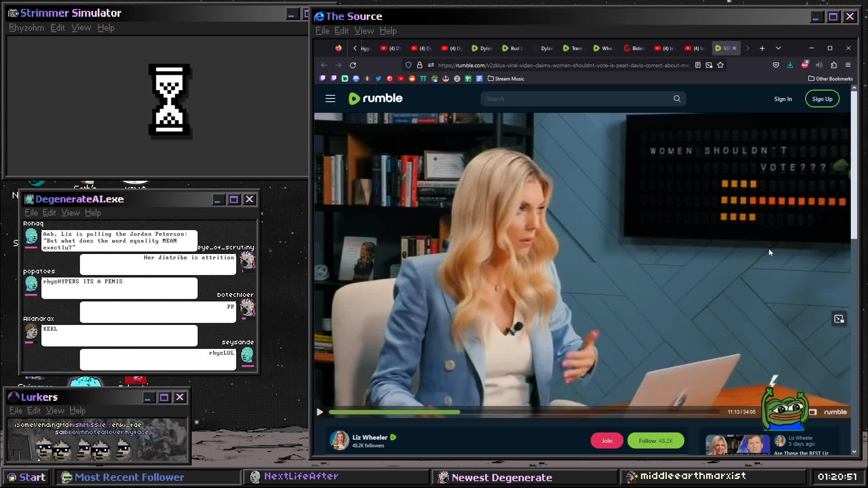Follow Liz Wheeler's channel
The image size is (868, 488).
tap(656, 441)
